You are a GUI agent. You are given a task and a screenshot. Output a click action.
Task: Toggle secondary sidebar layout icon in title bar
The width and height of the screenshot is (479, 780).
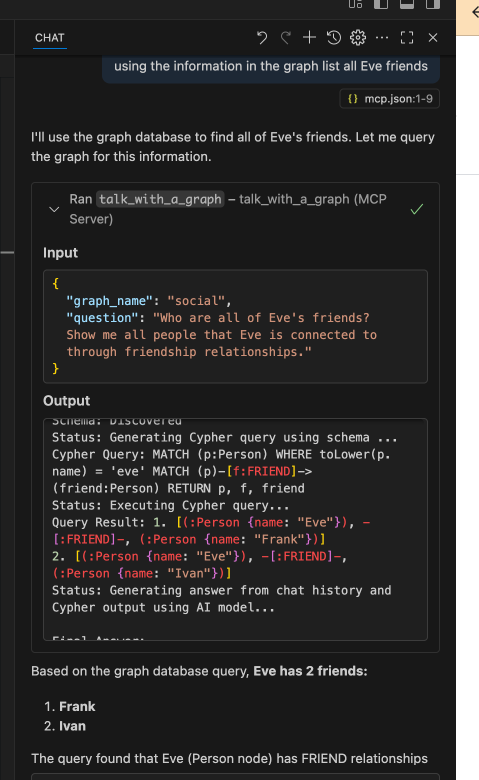point(433,4)
